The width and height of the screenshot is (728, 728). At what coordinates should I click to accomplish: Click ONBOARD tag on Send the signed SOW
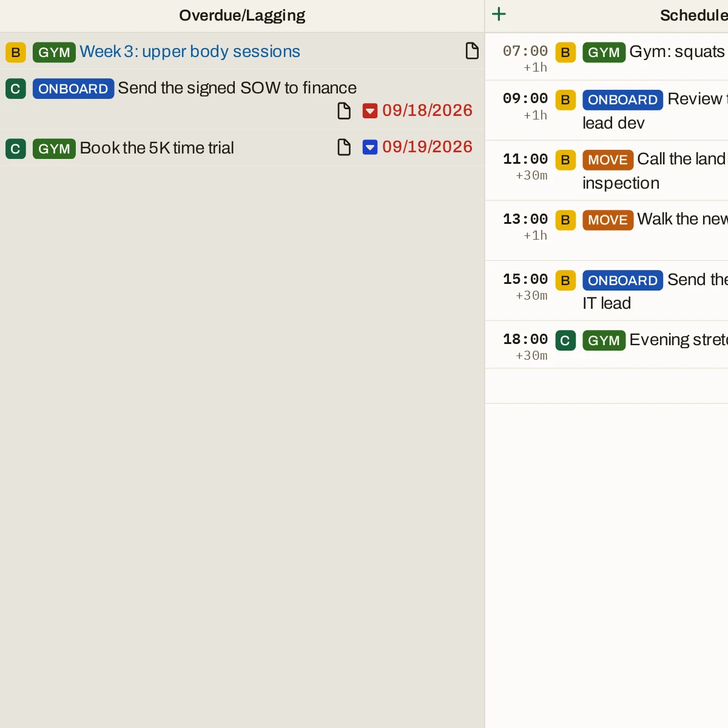73,89
